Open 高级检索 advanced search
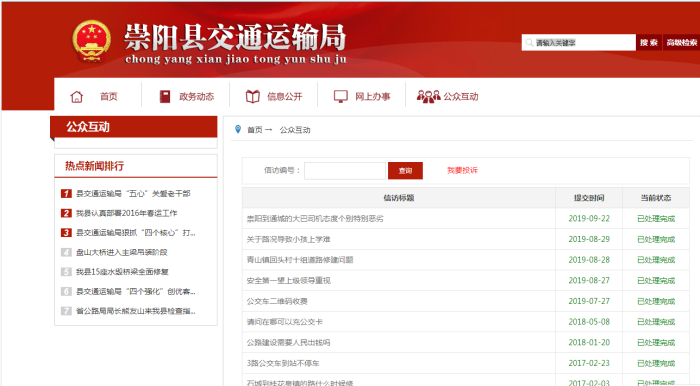700x386 pixels. point(681,43)
